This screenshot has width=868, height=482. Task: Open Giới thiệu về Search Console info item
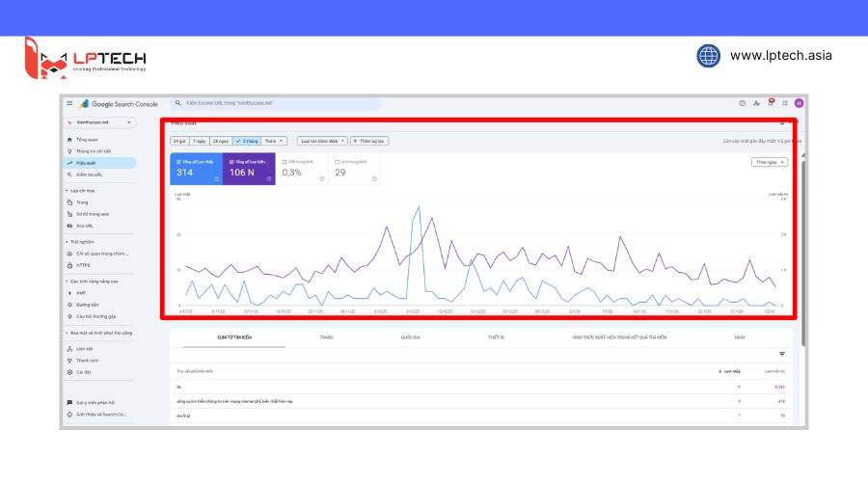99,414
